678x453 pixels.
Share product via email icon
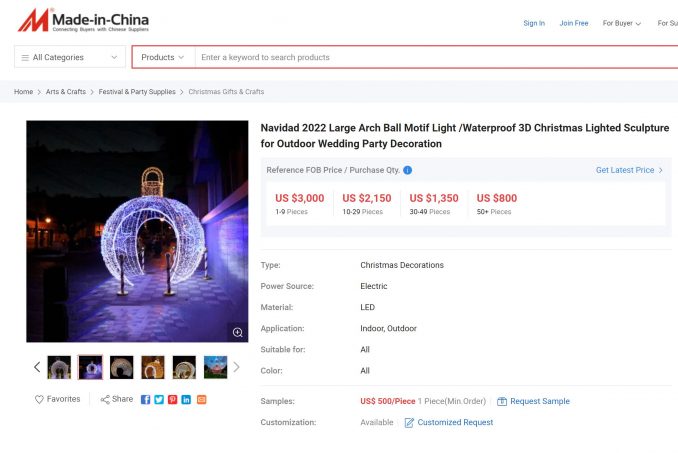pos(201,399)
